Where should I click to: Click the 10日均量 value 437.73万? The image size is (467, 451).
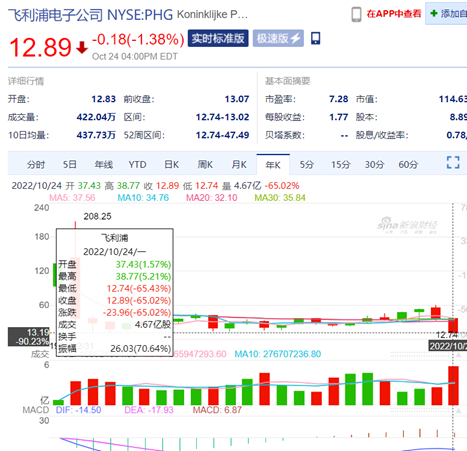[96, 135]
